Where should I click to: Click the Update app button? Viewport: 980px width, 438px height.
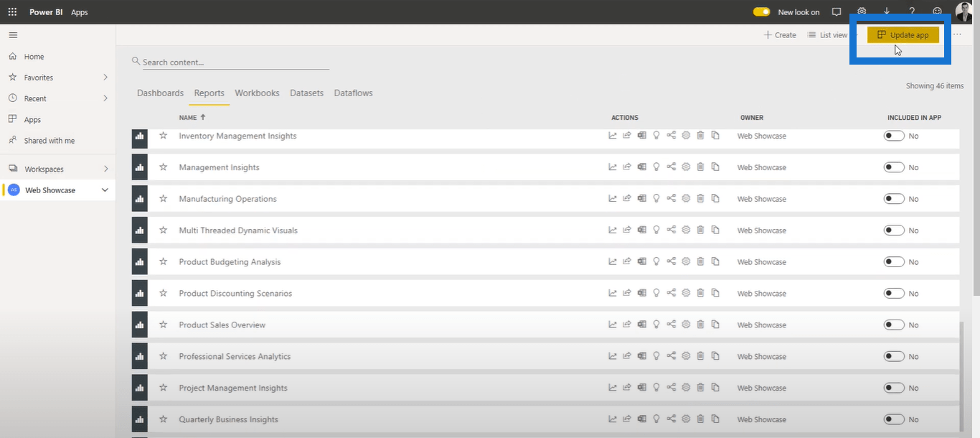(x=903, y=35)
